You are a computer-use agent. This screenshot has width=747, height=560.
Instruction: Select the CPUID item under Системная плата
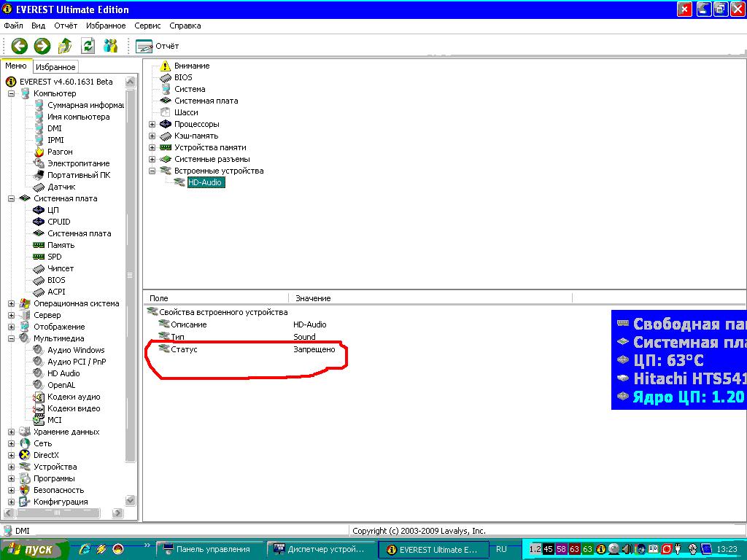(x=58, y=222)
